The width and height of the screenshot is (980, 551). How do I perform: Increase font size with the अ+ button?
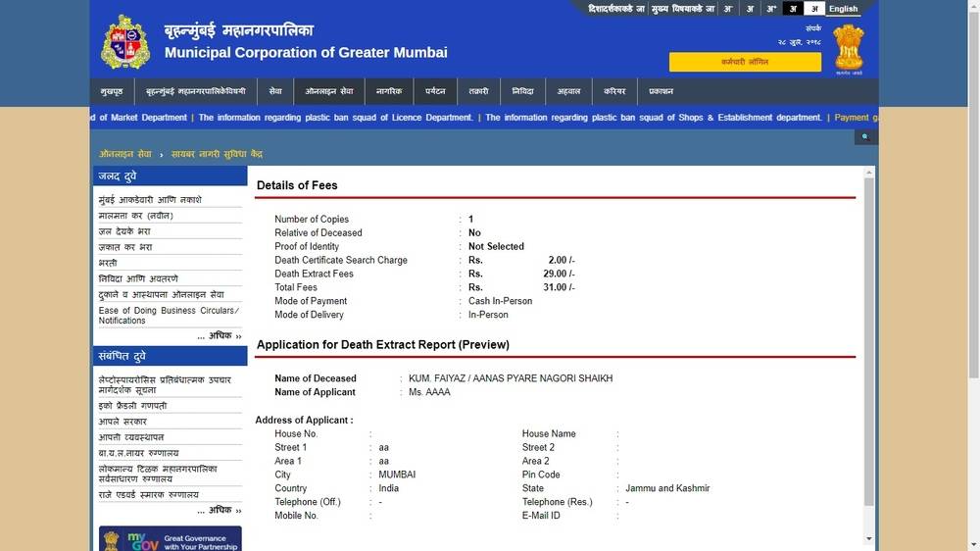pos(771,9)
